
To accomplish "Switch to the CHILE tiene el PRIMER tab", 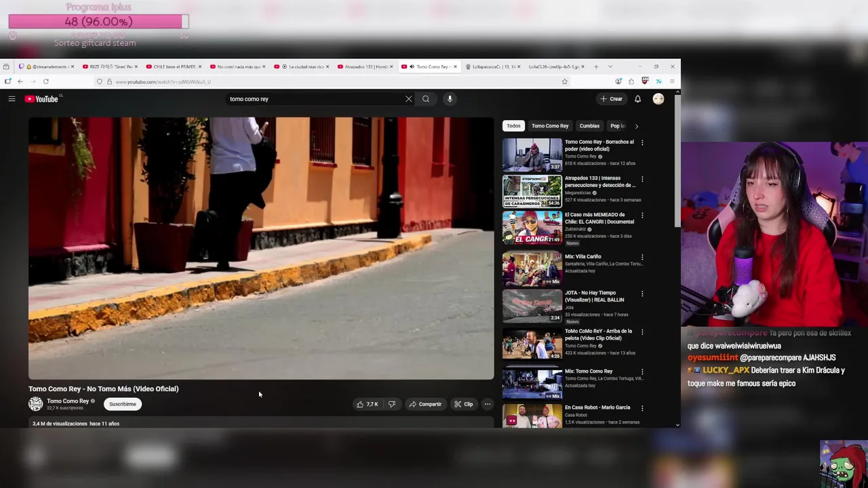I will (173, 66).
